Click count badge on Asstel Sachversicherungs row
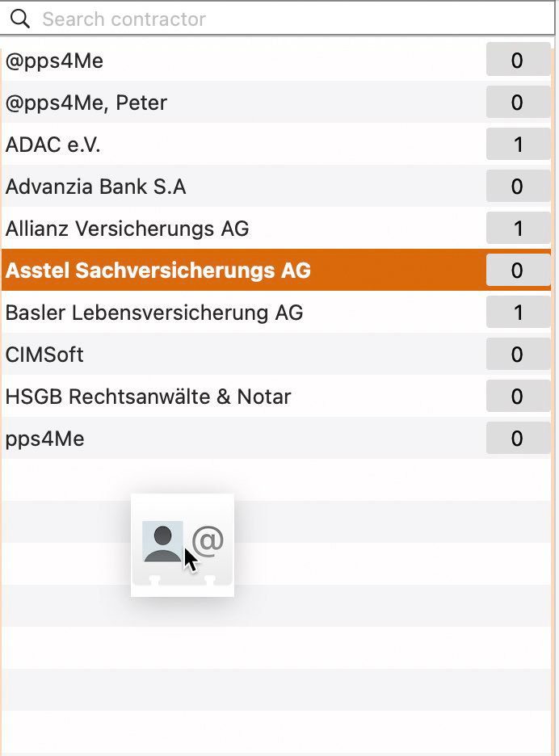The width and height of the screenshot is (559, 756). tap(518, 270)
